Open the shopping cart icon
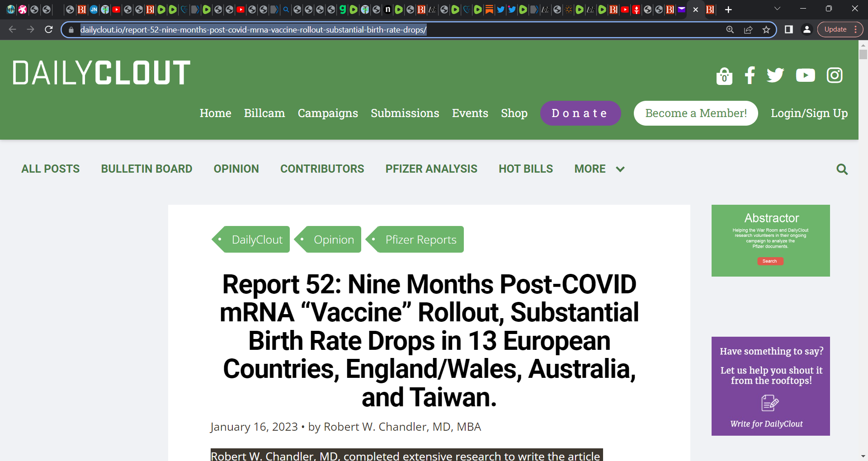The image size is (868, 461). [724, 76]
